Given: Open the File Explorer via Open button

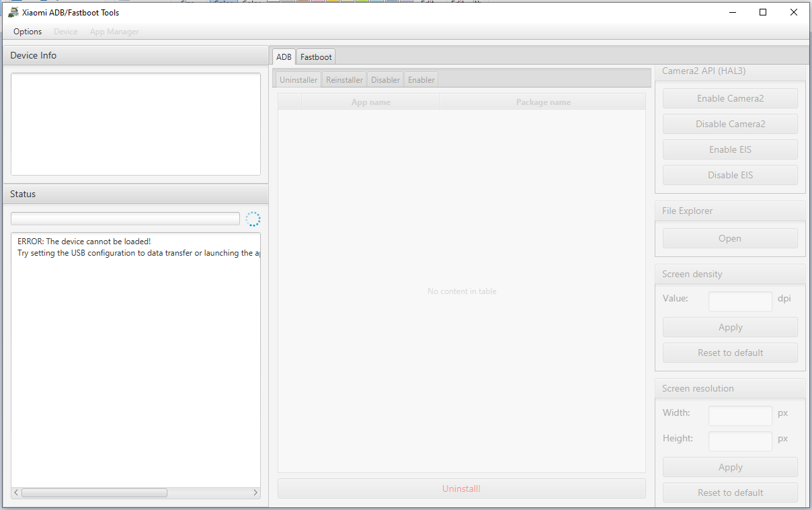Looking at the screenshot, I should coord(730,238).
